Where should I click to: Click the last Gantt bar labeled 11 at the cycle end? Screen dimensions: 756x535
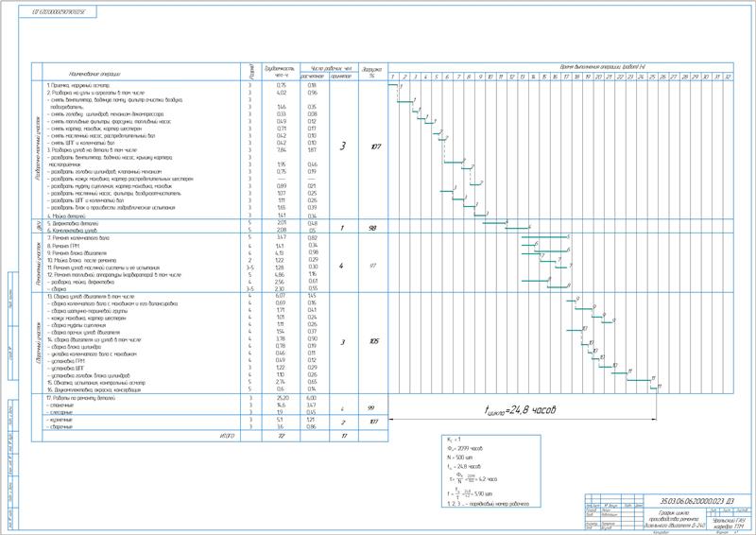(653, 388)
